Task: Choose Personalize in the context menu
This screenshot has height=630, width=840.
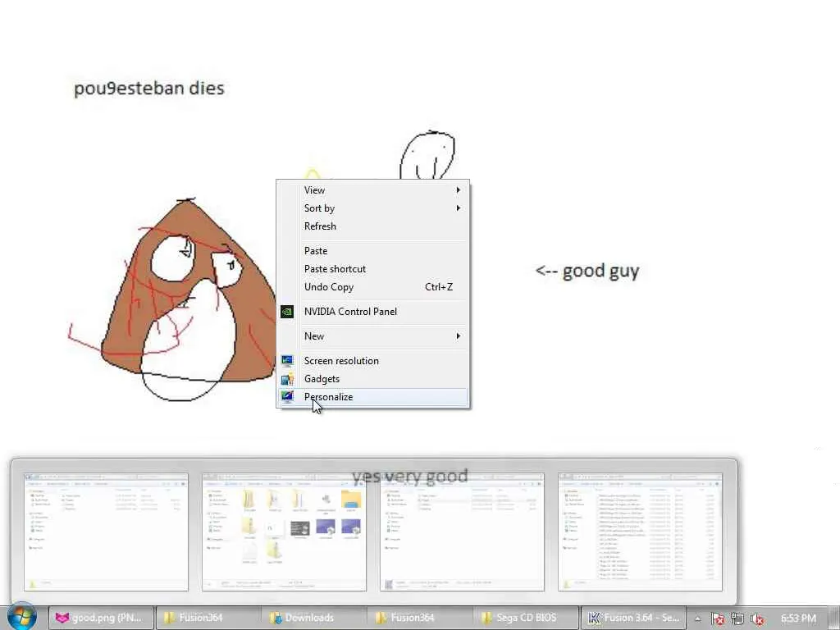Action: pyautogui.click(x=372, y=397)
